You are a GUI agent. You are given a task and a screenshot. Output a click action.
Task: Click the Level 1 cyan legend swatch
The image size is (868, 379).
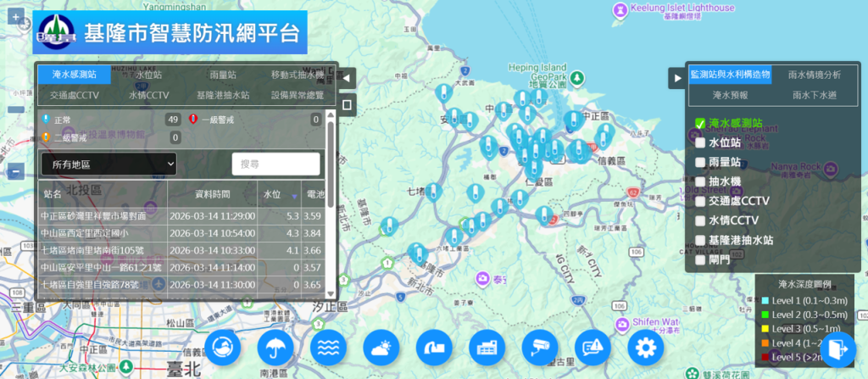pyautogui.click(x=765, y=301)
